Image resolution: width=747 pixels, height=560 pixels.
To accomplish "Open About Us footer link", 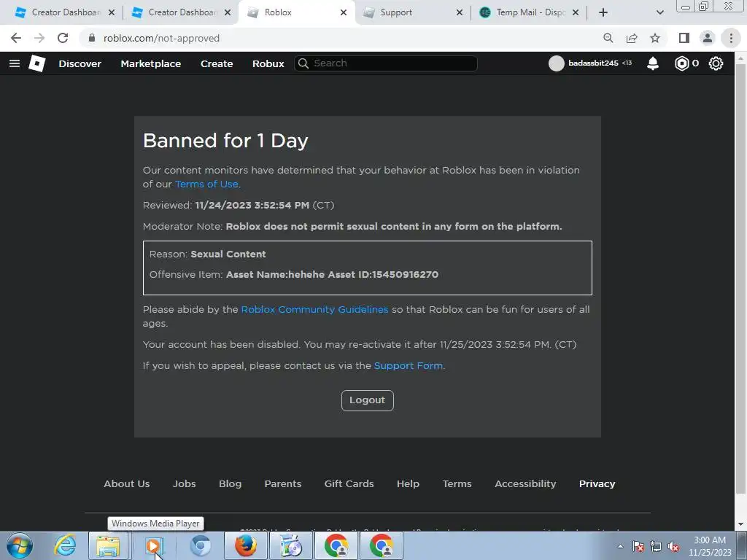I will tap(127, 484).
